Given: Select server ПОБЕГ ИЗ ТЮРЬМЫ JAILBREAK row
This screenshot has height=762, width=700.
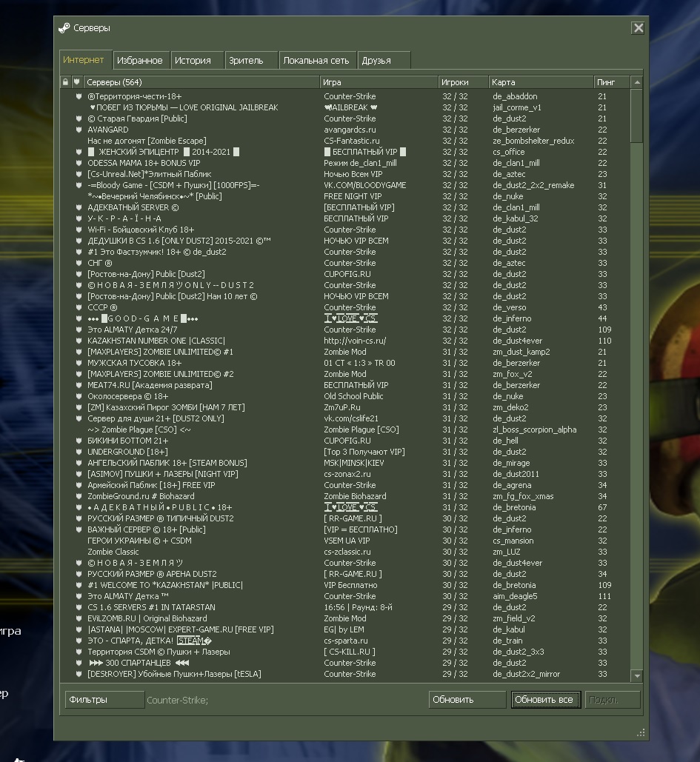Looking at the screenshot, I should 345,107.
